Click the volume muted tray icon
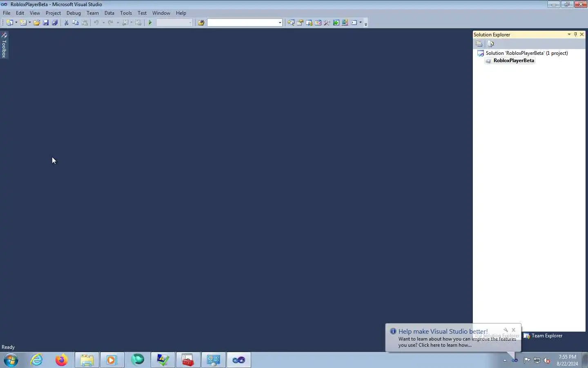The height and width of the screenshot is (368, 588). coord(547,360)
